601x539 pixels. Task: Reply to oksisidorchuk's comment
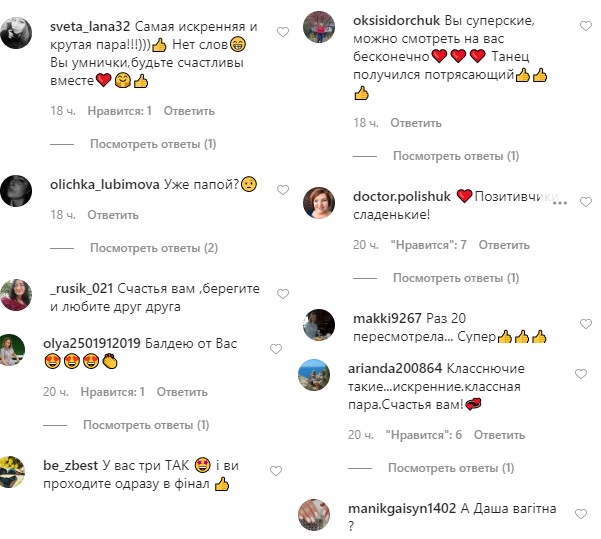[416, 123]
